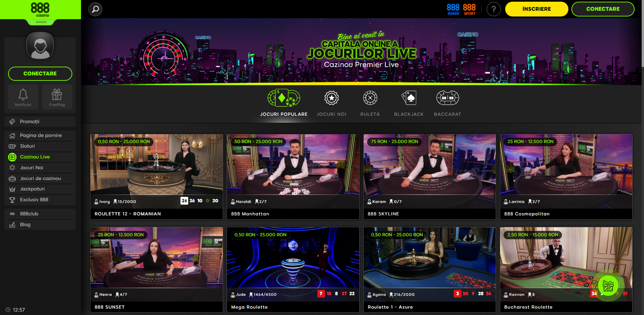
Task: Click the floating green gift icon
Action: pos(608,286)
